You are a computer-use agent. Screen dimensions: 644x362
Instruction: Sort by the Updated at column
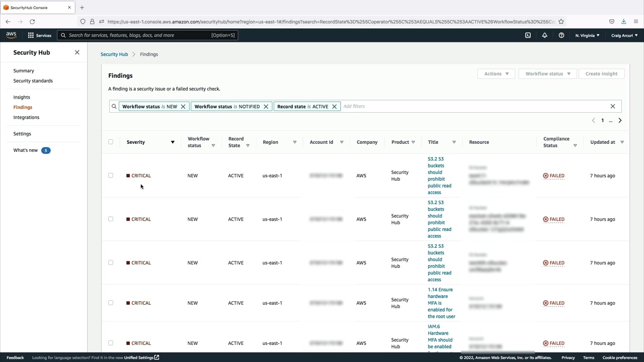pos(622,142)
